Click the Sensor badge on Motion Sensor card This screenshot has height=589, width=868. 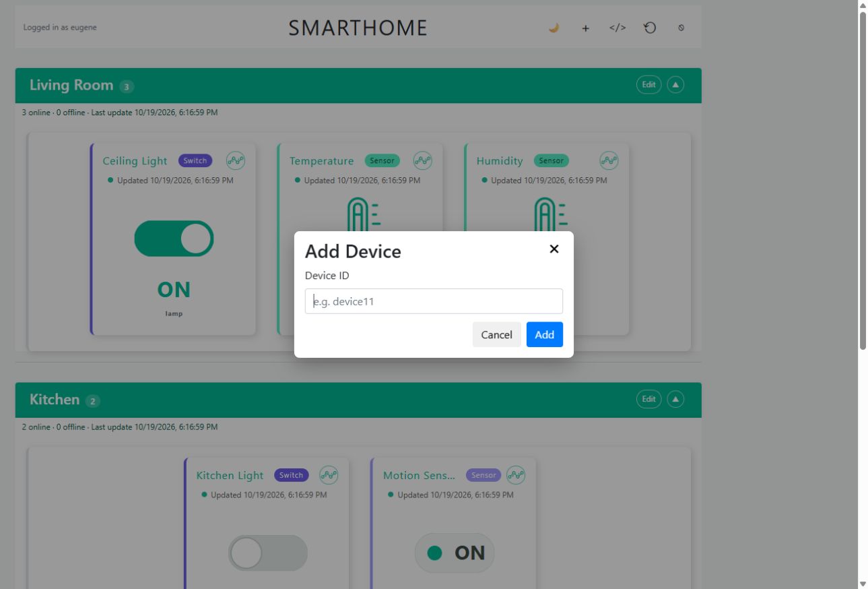483,475
